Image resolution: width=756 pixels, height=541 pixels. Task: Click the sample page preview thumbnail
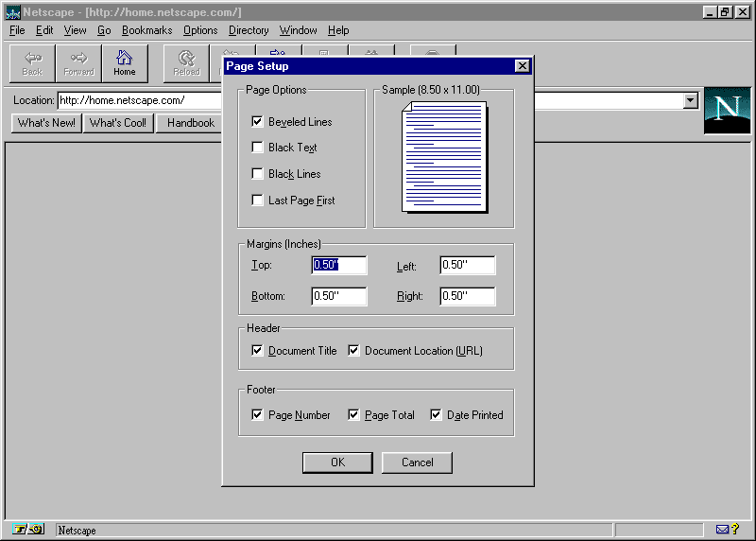444,158
